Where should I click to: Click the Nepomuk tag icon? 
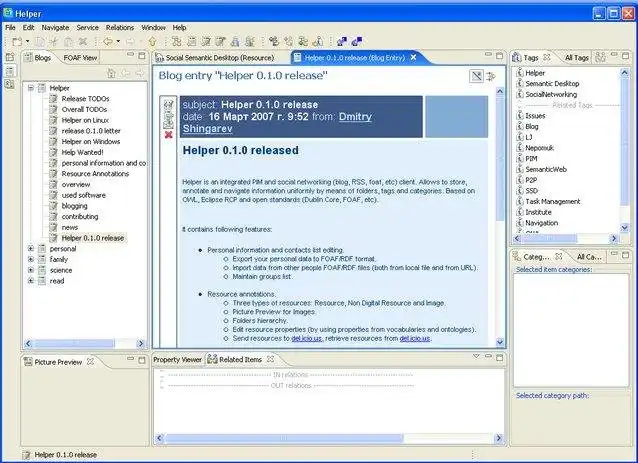point(520,148)
